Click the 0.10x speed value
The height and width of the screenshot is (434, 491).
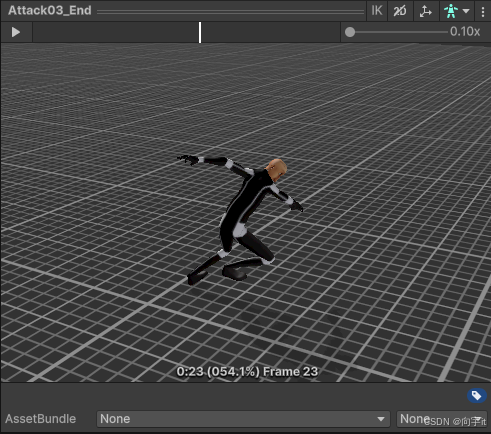465,32
